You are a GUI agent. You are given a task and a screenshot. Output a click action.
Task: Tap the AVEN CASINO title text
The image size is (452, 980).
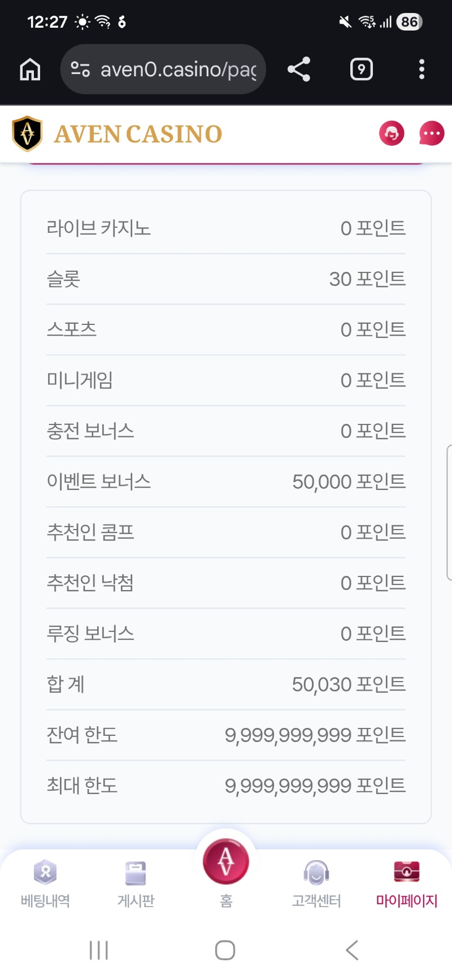pos(138,135)
